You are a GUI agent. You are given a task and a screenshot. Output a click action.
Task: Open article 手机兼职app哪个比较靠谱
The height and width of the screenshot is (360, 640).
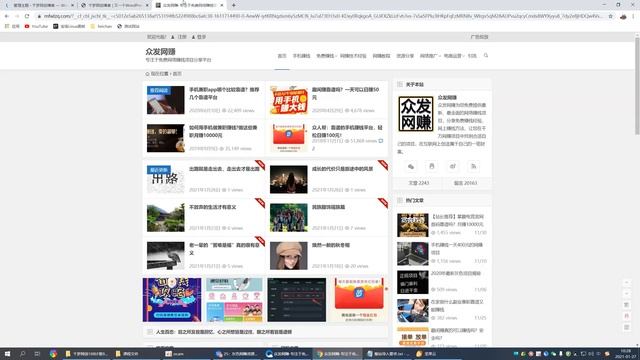coord(224,93)
